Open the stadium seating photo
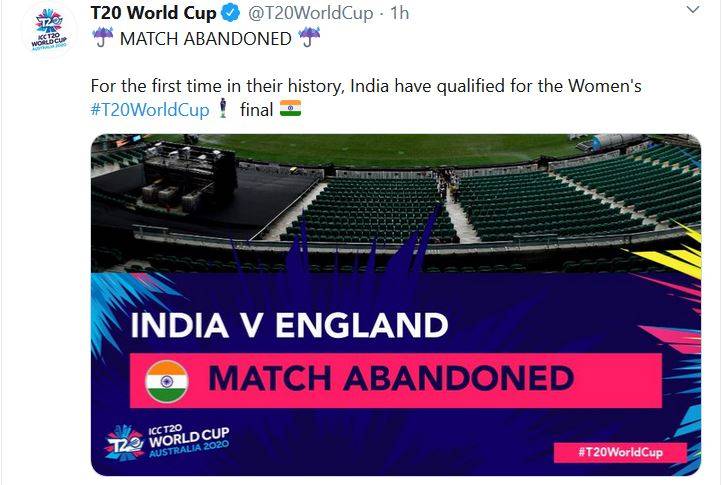Screen dimensions: 723x485 pos(396,200)
